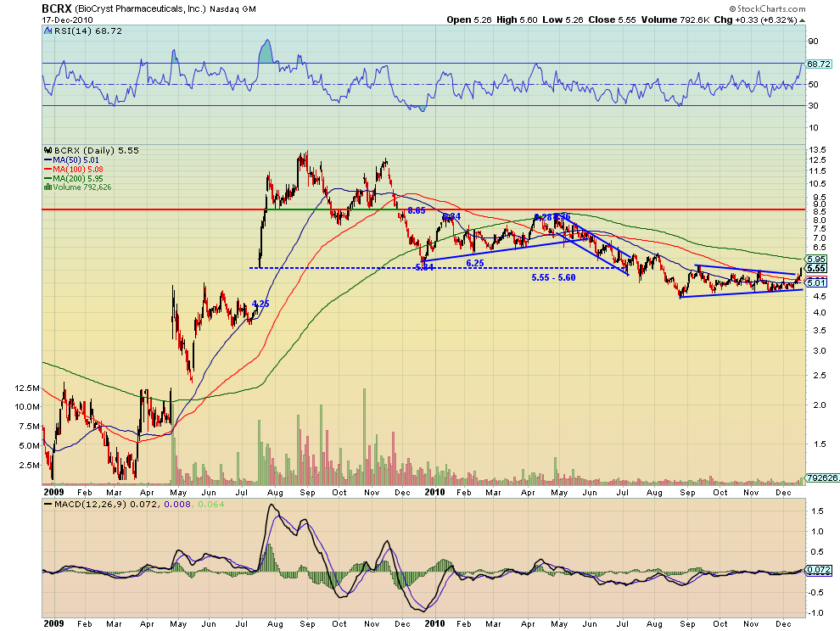
Task: Click the 0.072 MACD value tag
Action: coord(819,570)
